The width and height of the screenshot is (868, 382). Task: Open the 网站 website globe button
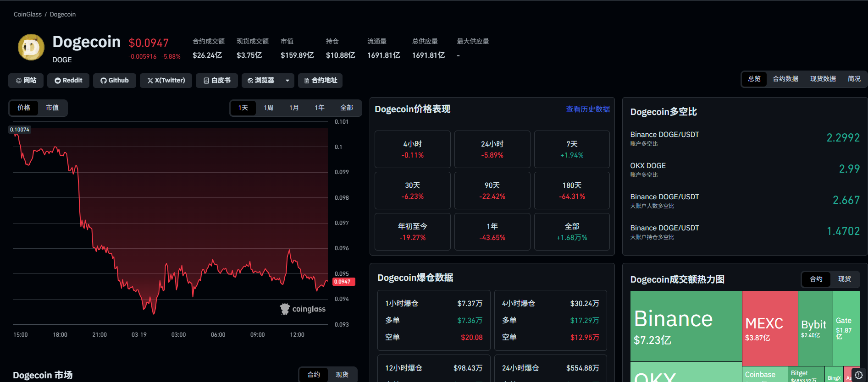[26, 81]
